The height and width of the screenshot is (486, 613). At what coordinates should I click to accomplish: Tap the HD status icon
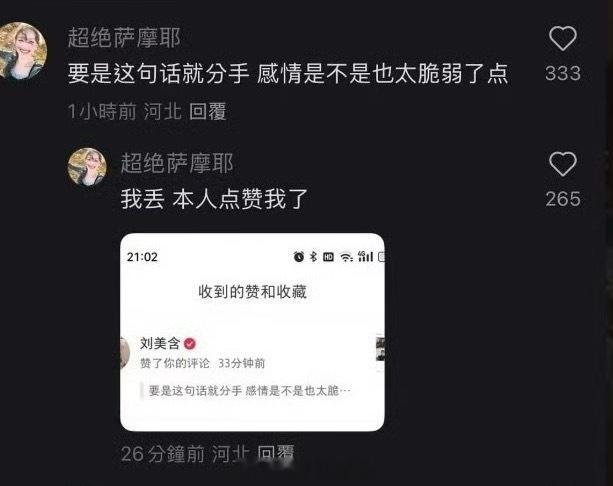tap(328, 257)
